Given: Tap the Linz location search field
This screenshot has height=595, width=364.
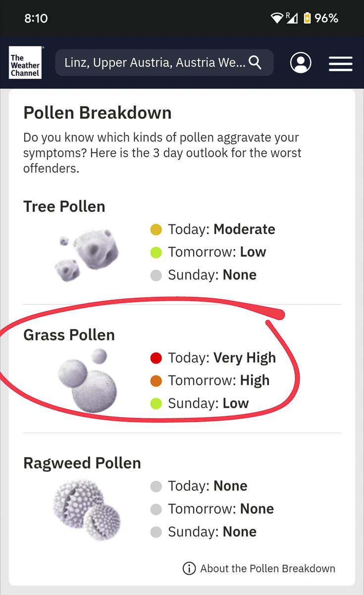Looking at the screenshot, I should coord(155,63).
